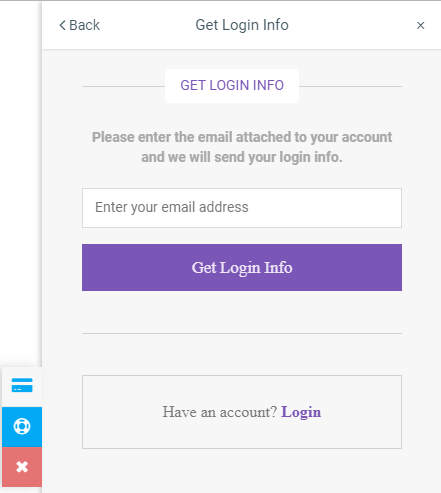Image resolution: width=441 pixels, height=493 pixels.
Task: Click the white box around GET LOGIN INFO
Action: tap(232, 86)
